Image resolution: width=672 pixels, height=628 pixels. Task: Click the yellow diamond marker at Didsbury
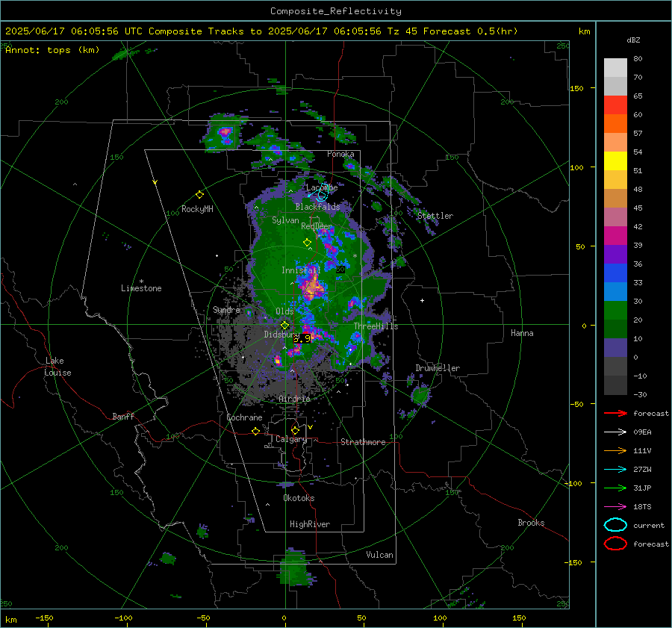point(284,326)
